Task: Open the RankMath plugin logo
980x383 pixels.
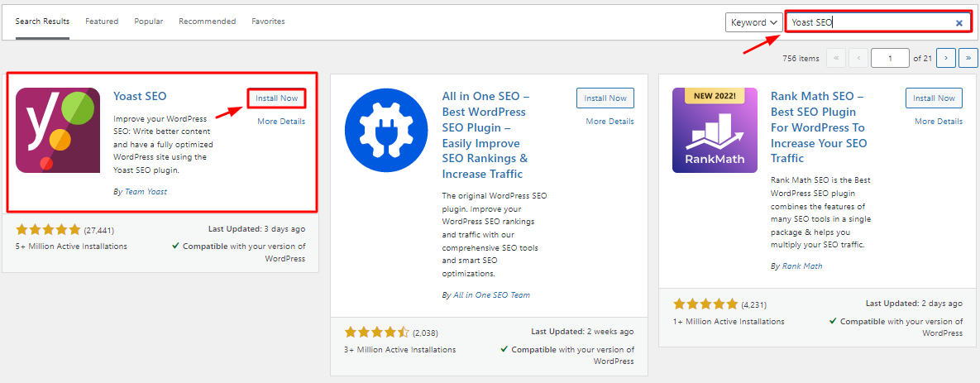Action: point(715,130)
